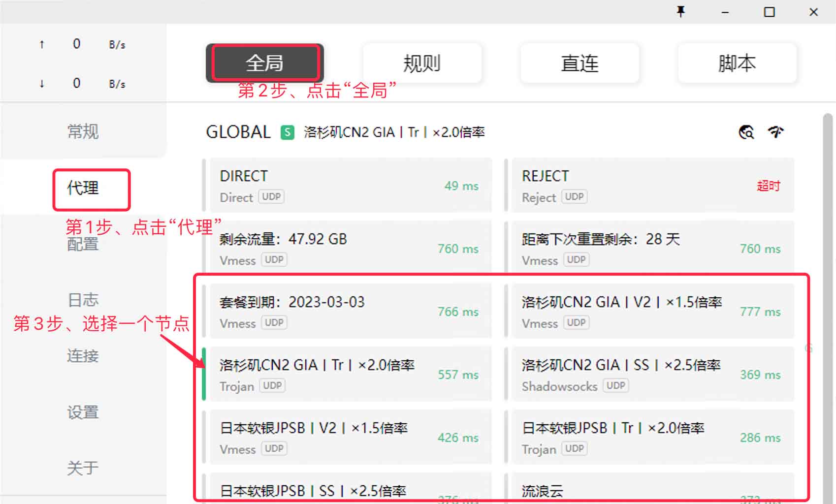Switch to 规则 rule mode
The height and width of the screenshot is (504, 836).
[422, 63]
